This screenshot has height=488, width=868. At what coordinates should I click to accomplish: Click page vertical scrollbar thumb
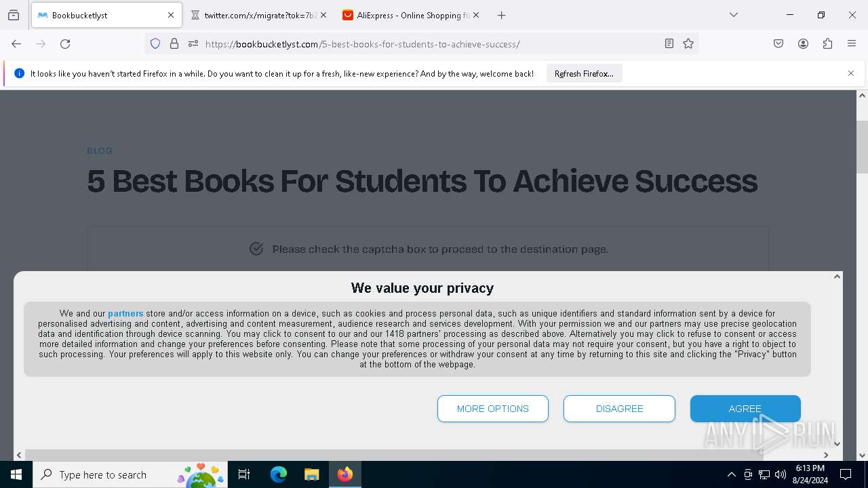click(x=862, y=146)
